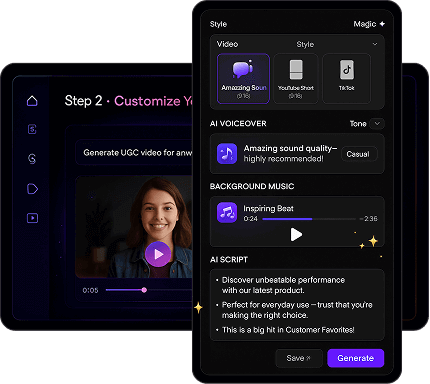Click the -2:36 remaining time label
Viewport: 430px width, 384px height.
(368, 219)
